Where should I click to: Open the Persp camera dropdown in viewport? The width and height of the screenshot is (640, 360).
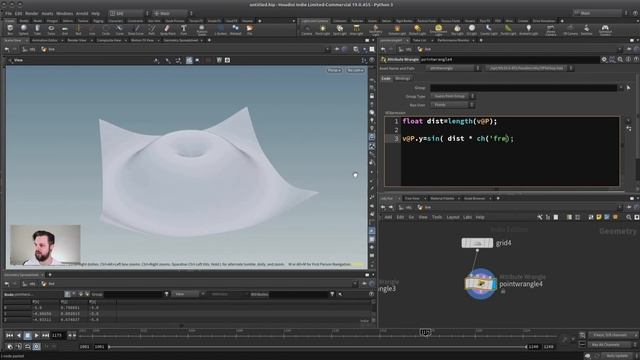[x=334, y=71]
